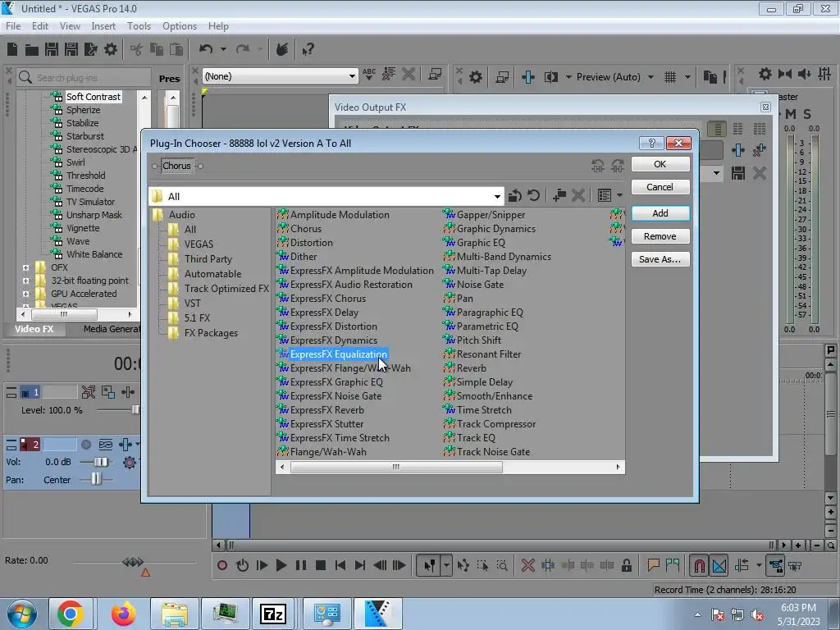Click the Record button in transport bar
Screen dimensions: 840x630
coord(221,565)
